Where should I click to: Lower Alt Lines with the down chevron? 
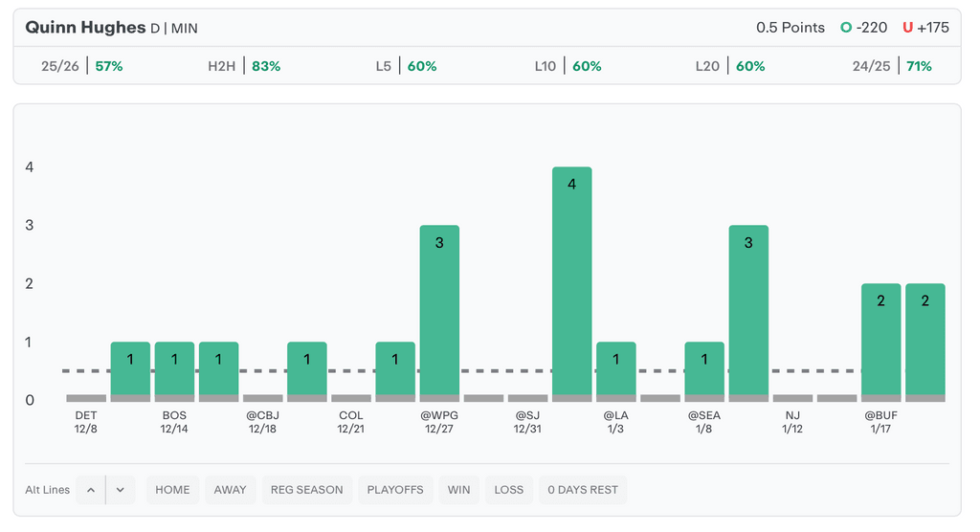click(121, 490)
